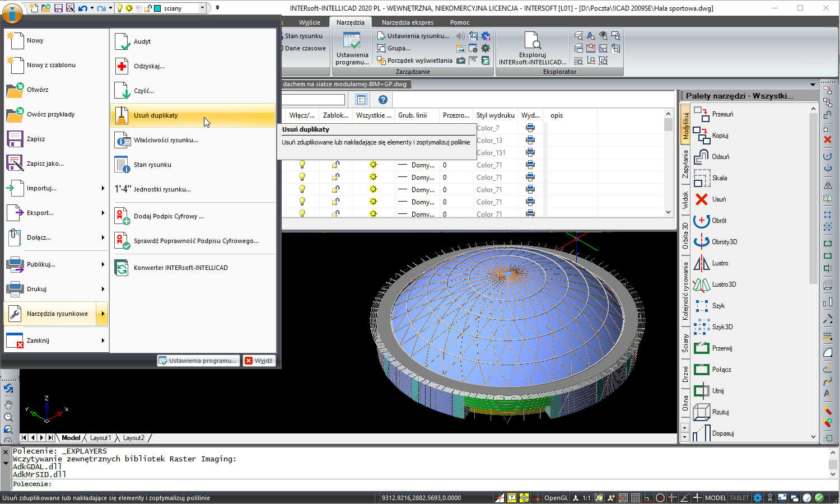Open Jednostki rysunku units settings
The width and height of the screenshot is (840, 504).
point(193,189)
